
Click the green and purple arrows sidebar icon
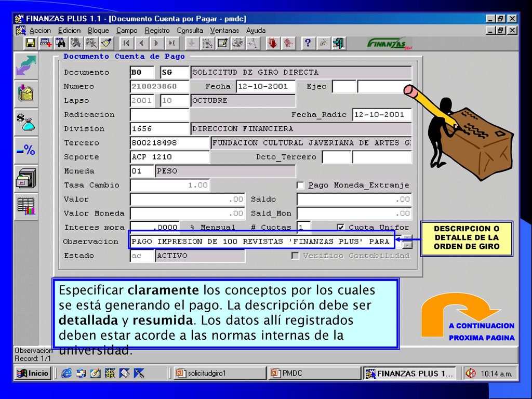26,65
